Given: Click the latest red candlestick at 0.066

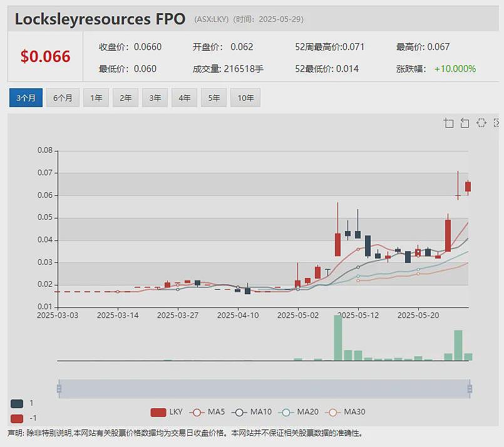Looking at the screenshot, I should pyautogui.click(x=468, y=187).
